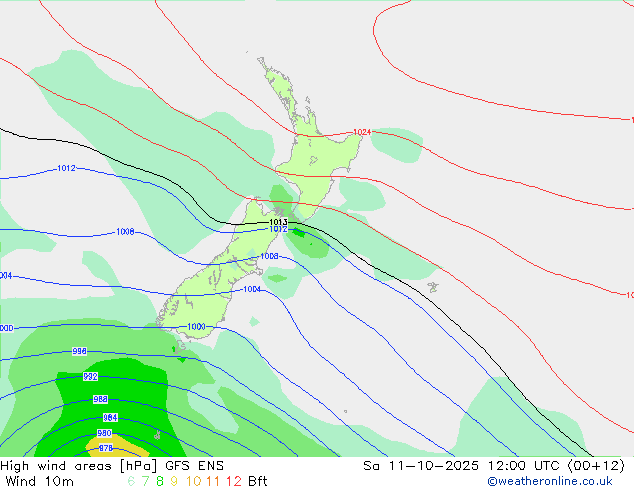This screenshot has width=634, height=490.
Task: Click the pale green 6 in Beaufort legend
Action: (131, 481)
